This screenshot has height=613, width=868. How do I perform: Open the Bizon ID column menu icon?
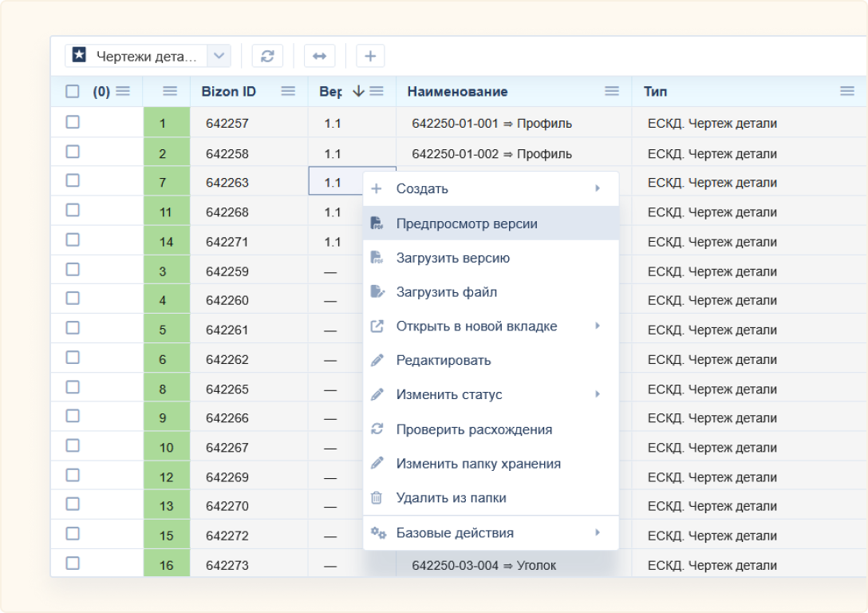pos(288,92)
